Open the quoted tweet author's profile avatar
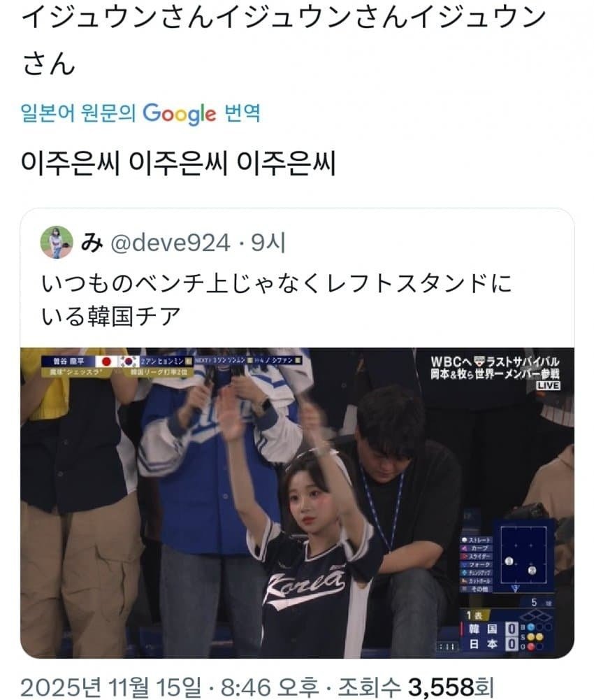Screen dimensions: 594x700 57,242
